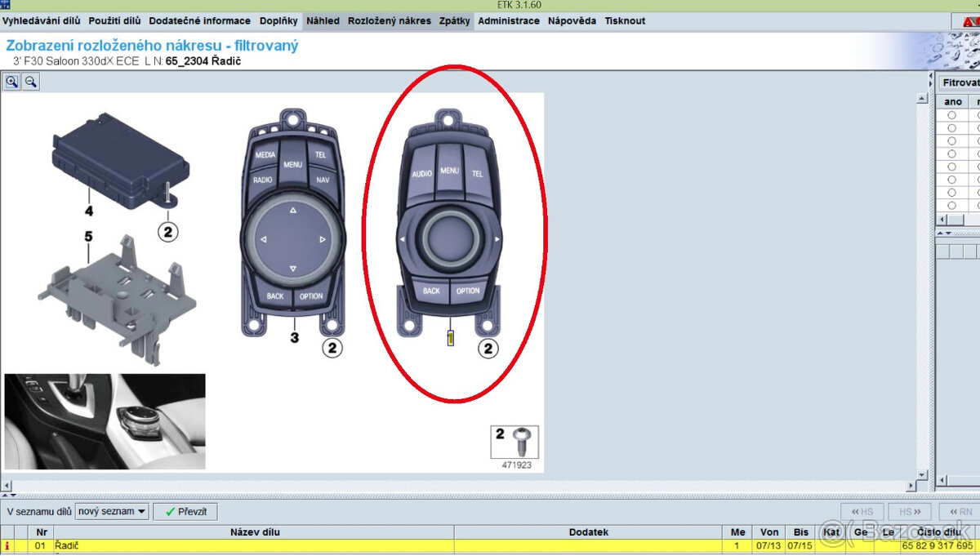980x556 pixels.
Task: Open the 'Rozložený nákres' menu
Action: point(389,21)
